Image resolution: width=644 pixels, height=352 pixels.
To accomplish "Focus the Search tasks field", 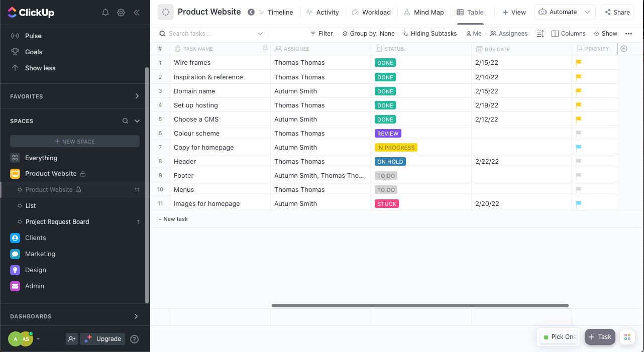I will 211,34.
